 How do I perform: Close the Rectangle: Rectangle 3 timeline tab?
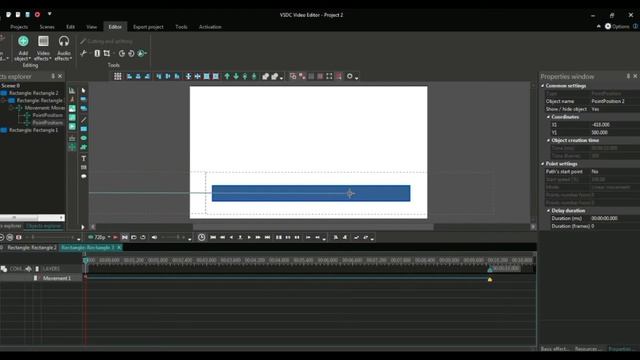click(x=119, y=248)
